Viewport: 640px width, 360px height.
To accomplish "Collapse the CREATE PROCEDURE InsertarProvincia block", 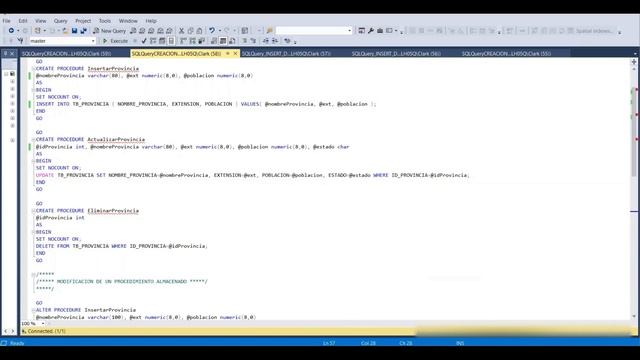I will (33, 69).
